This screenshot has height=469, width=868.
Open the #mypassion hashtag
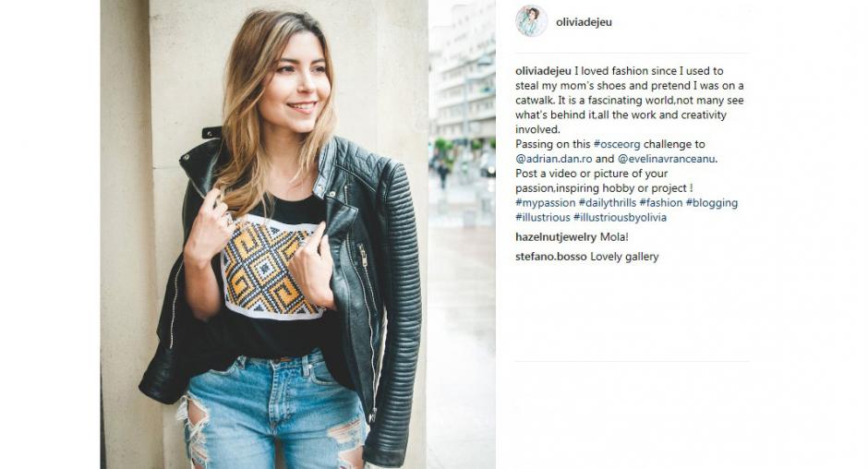pyautogui.click(x=545, y=203)
